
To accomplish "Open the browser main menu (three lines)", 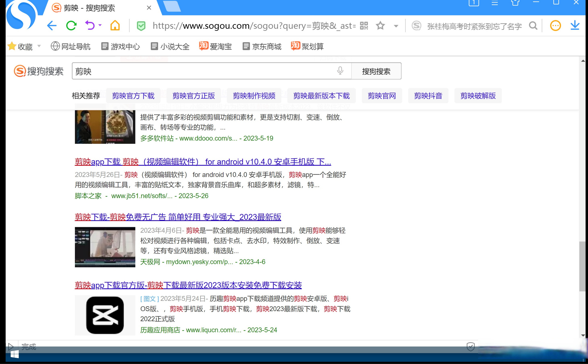I will 495,3.
